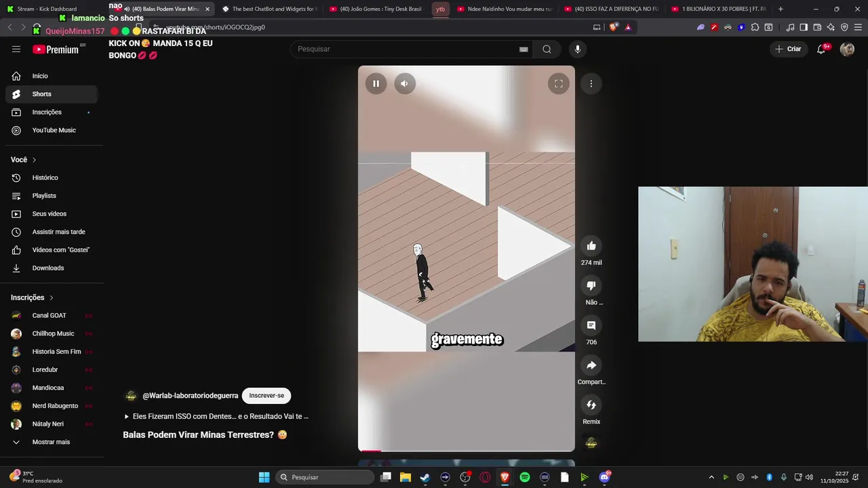Open YouTube notifications bell
This screenshot has height=488, width=868.
point(821,49)
